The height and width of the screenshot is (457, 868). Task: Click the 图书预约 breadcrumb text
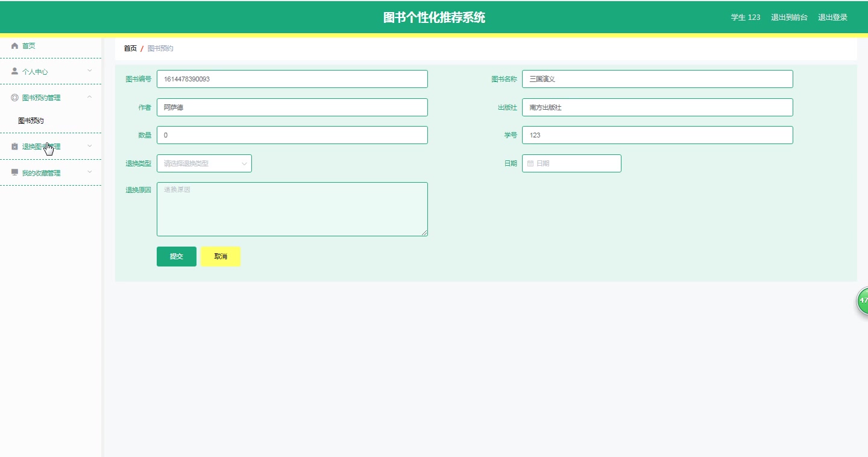(x=160, y=48)
